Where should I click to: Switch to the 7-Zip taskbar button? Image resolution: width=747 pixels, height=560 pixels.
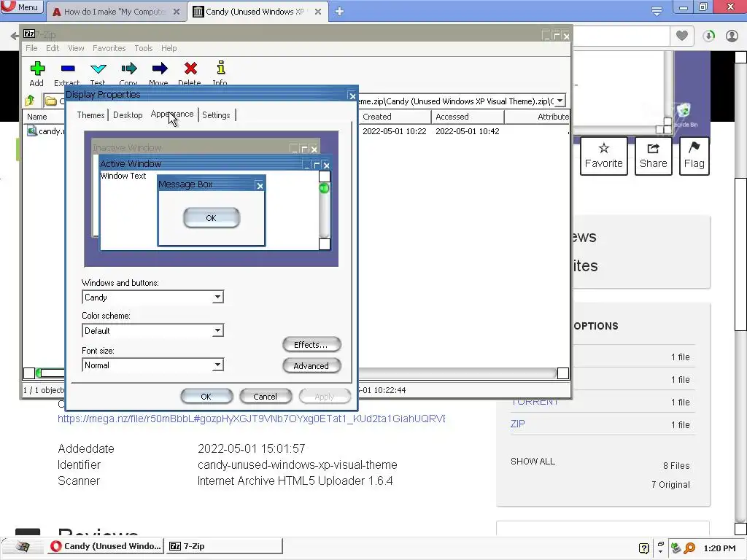[225, 546]
